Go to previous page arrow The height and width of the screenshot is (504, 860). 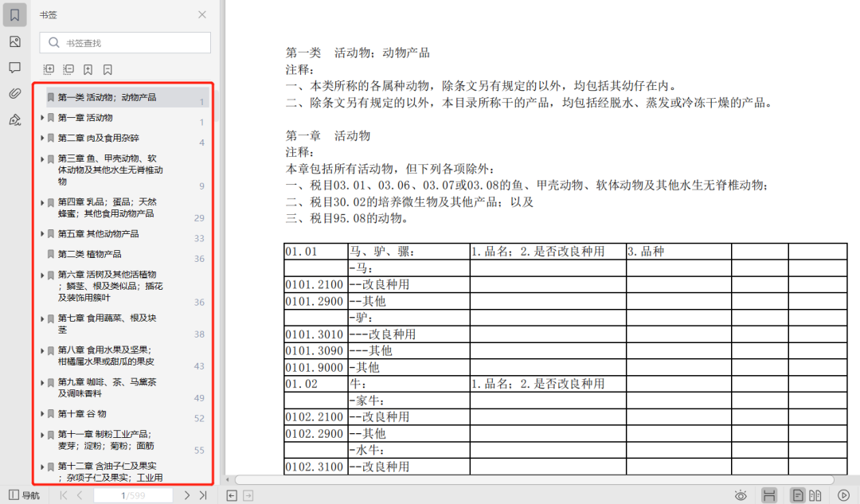[x=80, y=495]
